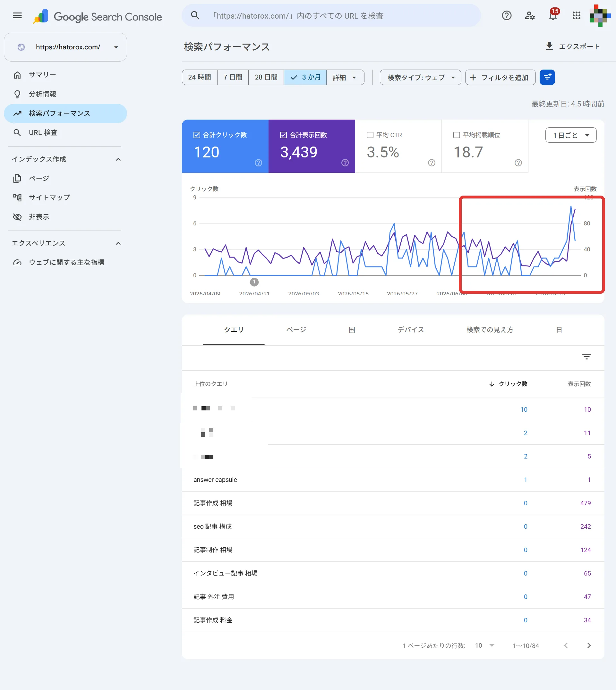Switch to the 日 tab

[x=559, y=330]
